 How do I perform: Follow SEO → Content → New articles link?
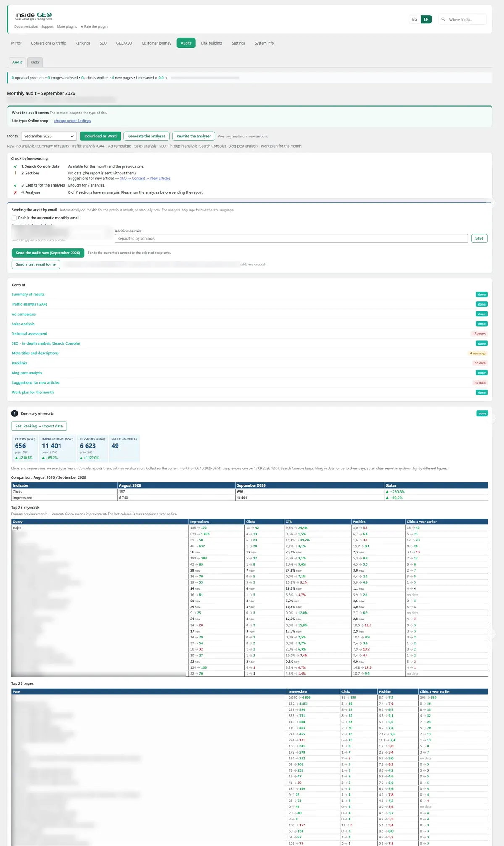click(145, 179)
